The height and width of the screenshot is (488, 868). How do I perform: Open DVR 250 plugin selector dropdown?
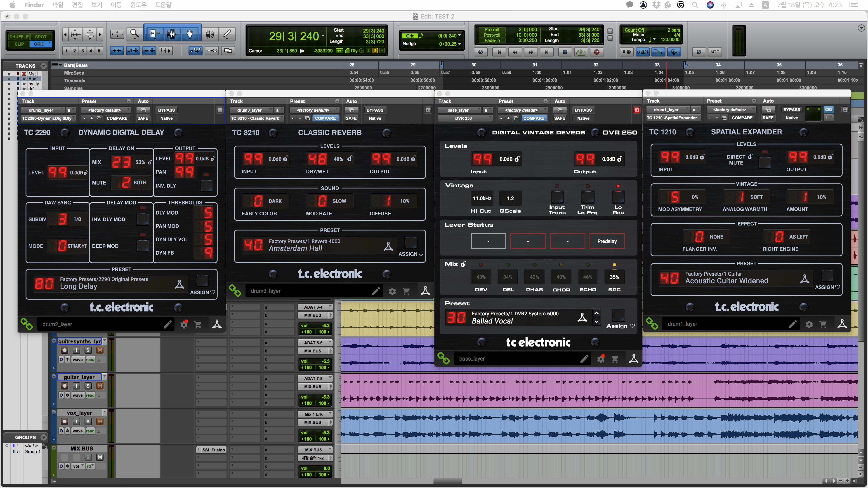pyautogui.click(x=465, y=118)
